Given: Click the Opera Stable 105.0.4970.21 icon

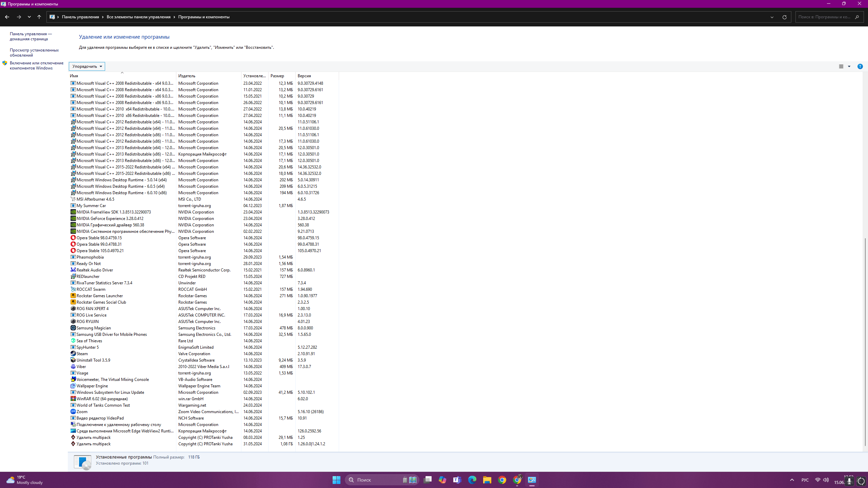Looking at the screenshot, I should pyautogui.click(x=73, y=250).
